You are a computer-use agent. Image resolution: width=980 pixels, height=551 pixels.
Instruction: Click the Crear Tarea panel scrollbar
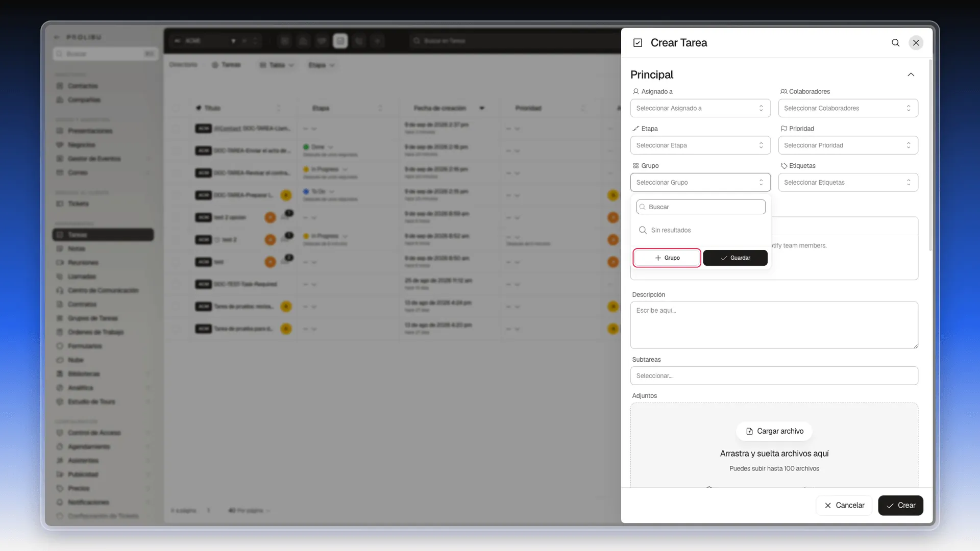(x=930, y=156)
